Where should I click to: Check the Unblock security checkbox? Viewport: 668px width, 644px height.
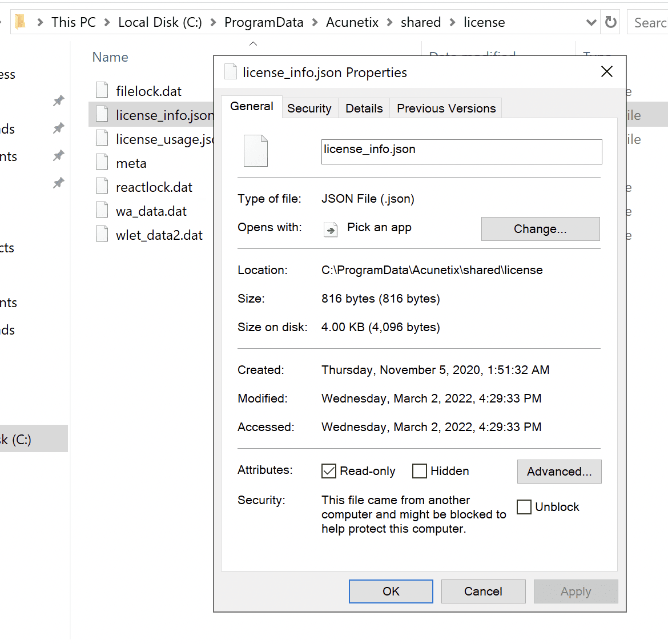(524, 507)
